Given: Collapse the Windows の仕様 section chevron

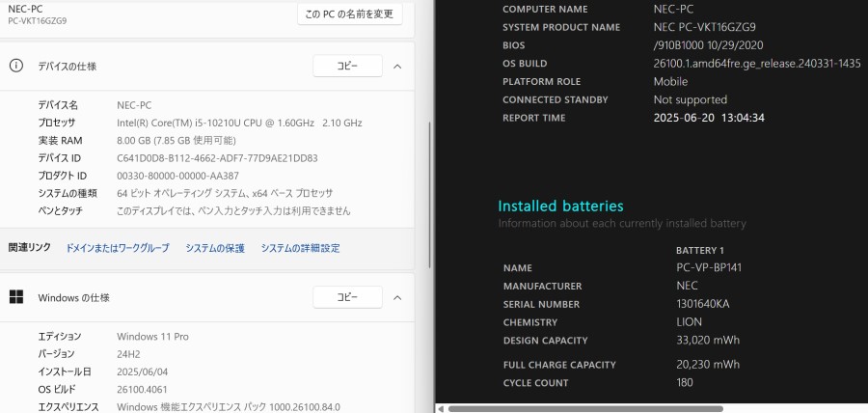Looking at the screenshot, I should [x=397, y=298].
